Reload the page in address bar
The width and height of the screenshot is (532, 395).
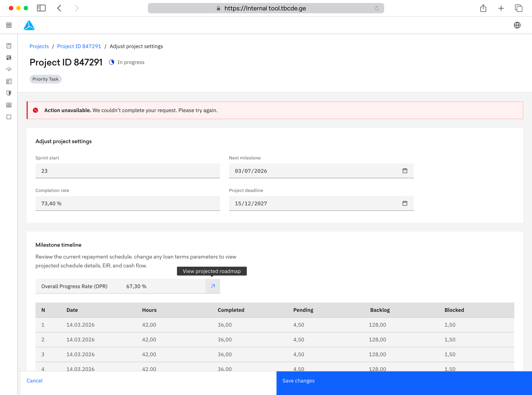(x=377, y=8)
